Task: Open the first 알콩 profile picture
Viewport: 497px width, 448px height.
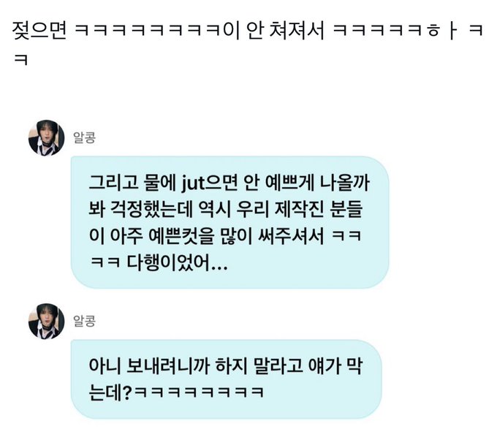Action: (x=46, y=137)
